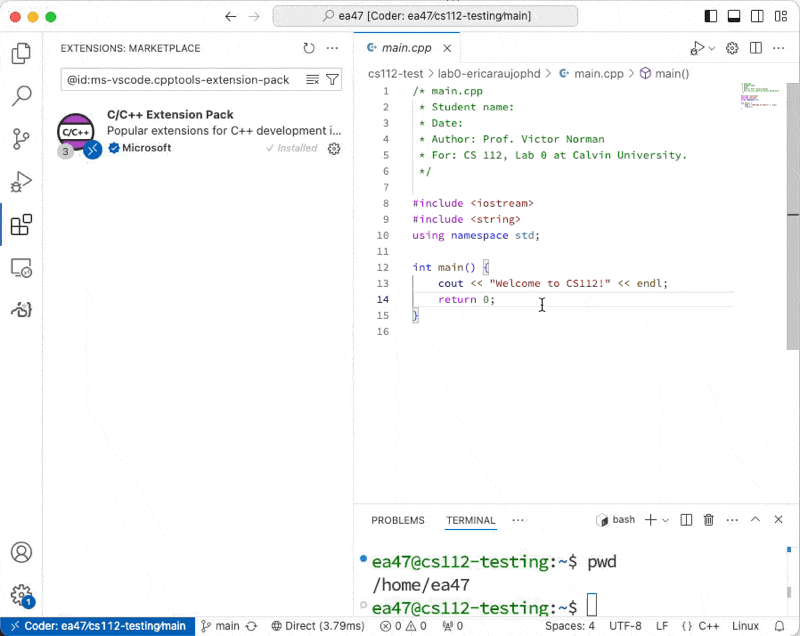This screenshot has height=636, width=800.
Task: Refresh the extensions marketplace list
Action: 309,48
